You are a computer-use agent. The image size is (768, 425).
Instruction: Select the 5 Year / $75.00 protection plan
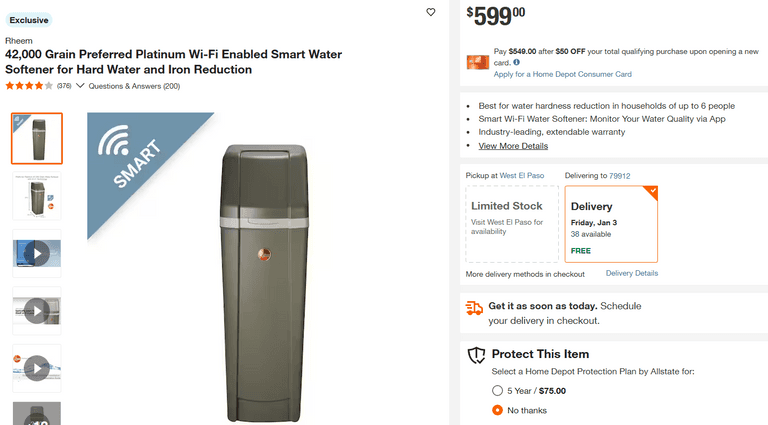498,391
